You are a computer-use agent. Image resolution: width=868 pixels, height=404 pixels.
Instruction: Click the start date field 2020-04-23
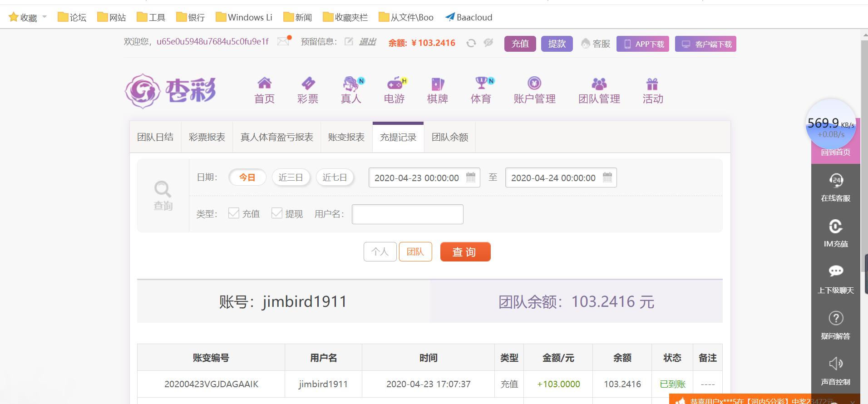click(x=424, y=177)
